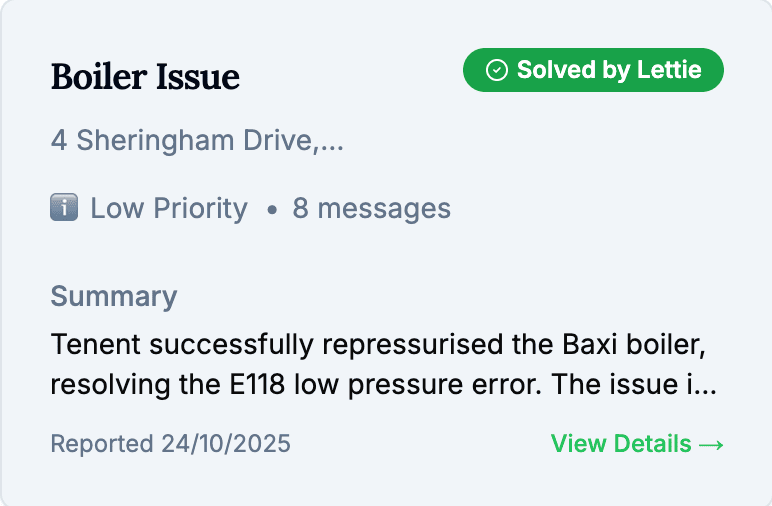This screenshot has width=772, height=506.
Task: Click the Reported 24/10/2025 date
Action: pos(170,443)
